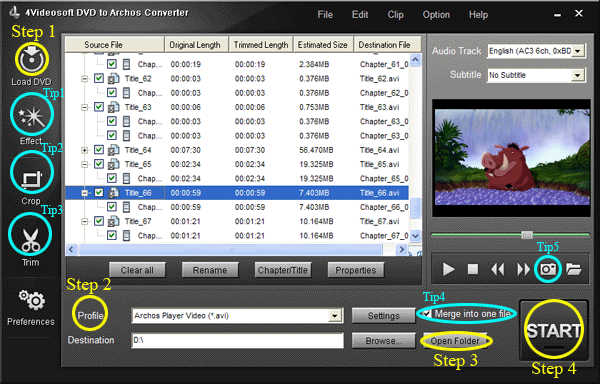Click the Source File column header
600x384 pixels.
coord(115,44)
